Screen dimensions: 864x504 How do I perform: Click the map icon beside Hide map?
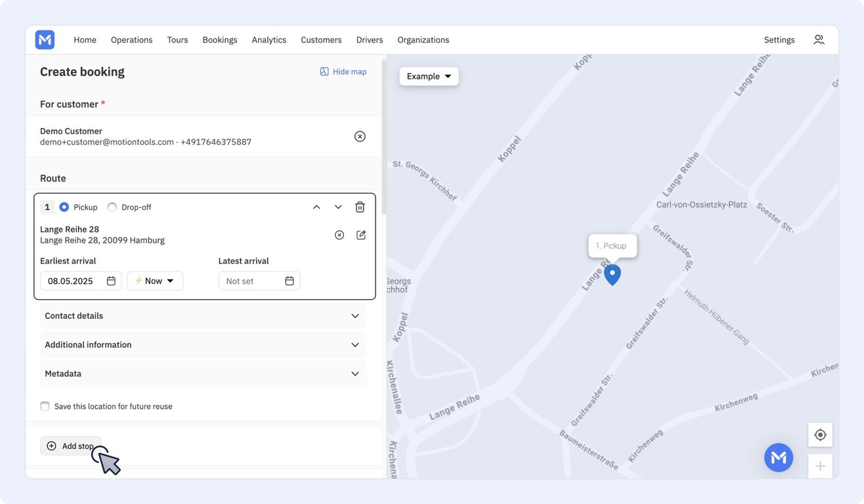pyautogui.click(x=324, y=72)
